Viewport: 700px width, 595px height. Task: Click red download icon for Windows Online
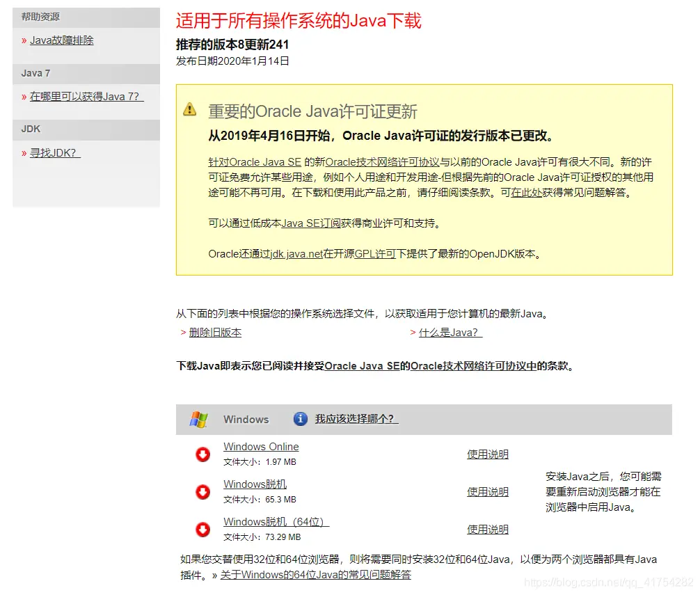click(202, 454)
